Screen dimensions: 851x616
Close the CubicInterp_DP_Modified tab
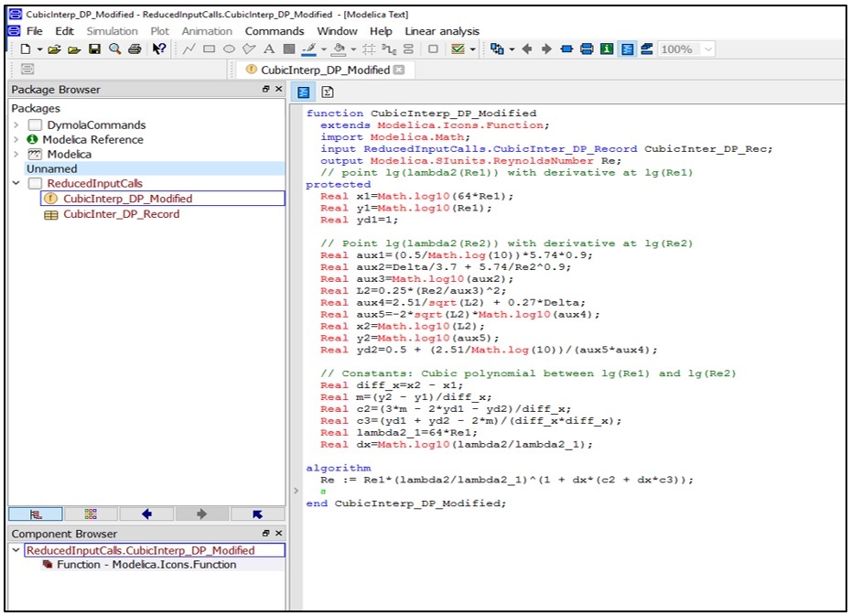(399, 70)
